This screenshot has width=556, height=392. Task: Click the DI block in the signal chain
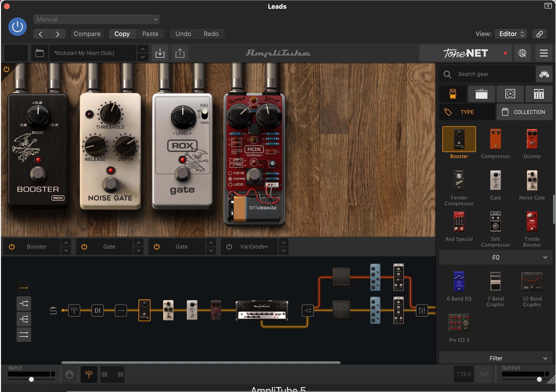coord(97,310)
